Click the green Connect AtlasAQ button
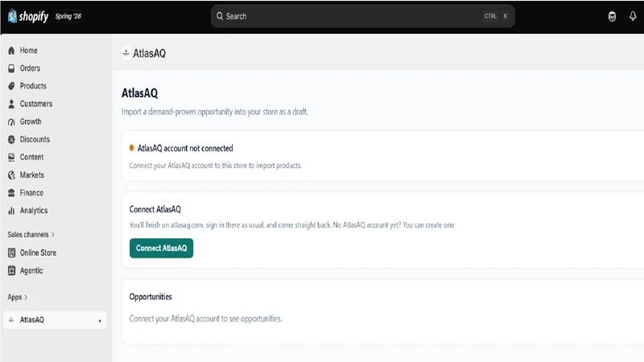644x362 pixels. point(162,249)
